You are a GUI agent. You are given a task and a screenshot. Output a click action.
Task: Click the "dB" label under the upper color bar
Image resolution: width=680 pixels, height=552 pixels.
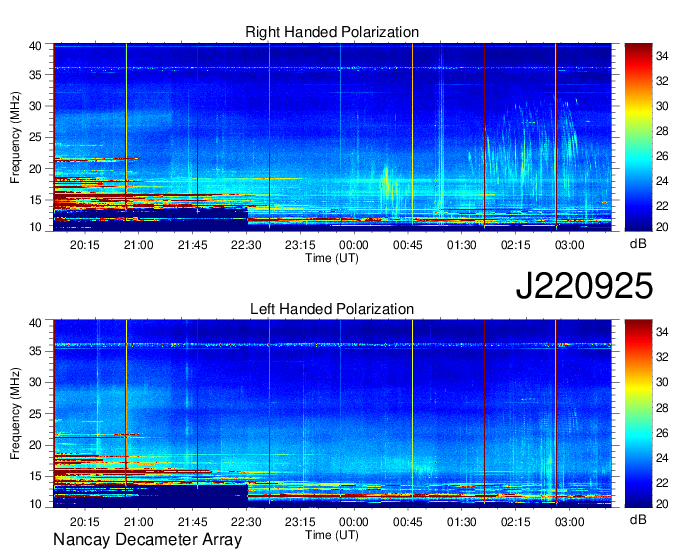(x=638, y=244)
